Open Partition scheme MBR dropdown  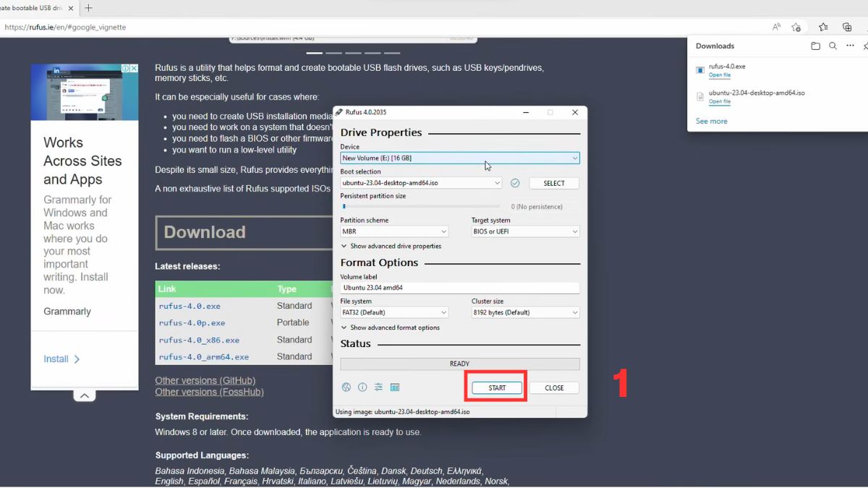[394, 231]
